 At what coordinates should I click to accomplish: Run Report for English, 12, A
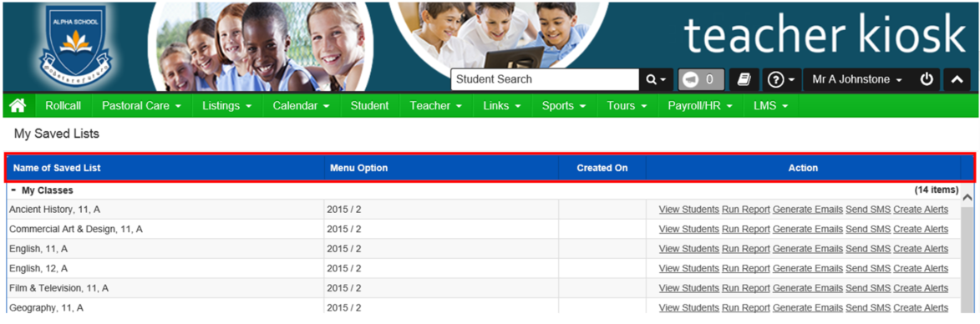(x=745, y=268)
